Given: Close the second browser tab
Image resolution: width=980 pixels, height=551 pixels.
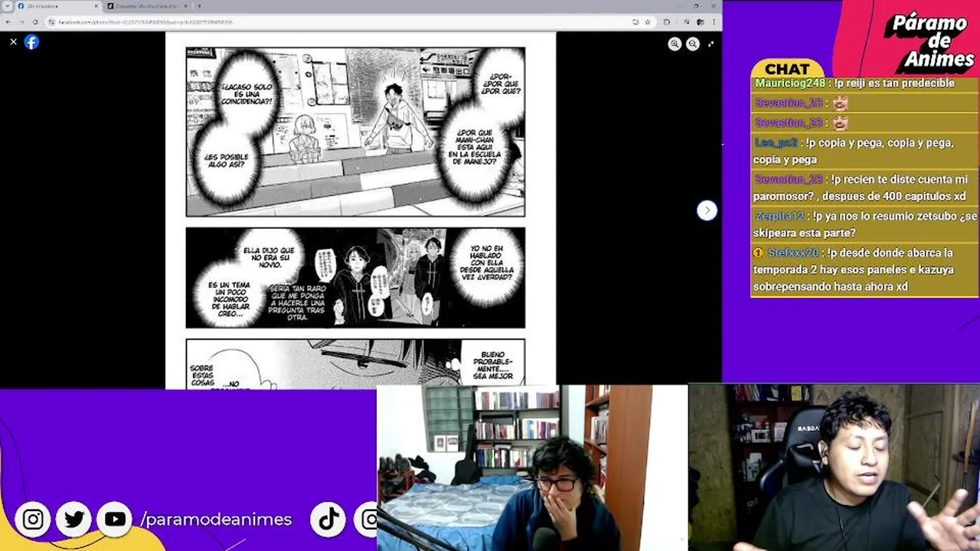Looking at the screenshot, I should click(185, 6).
